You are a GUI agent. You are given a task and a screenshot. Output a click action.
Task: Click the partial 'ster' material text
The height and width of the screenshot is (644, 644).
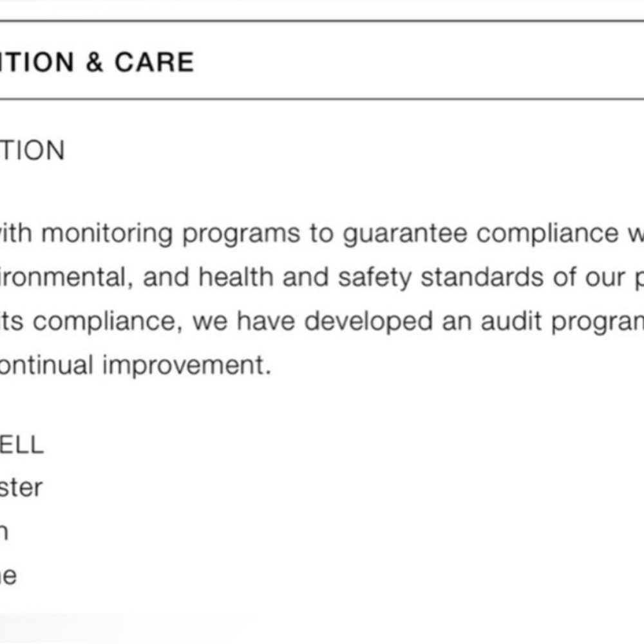[21, 488]
